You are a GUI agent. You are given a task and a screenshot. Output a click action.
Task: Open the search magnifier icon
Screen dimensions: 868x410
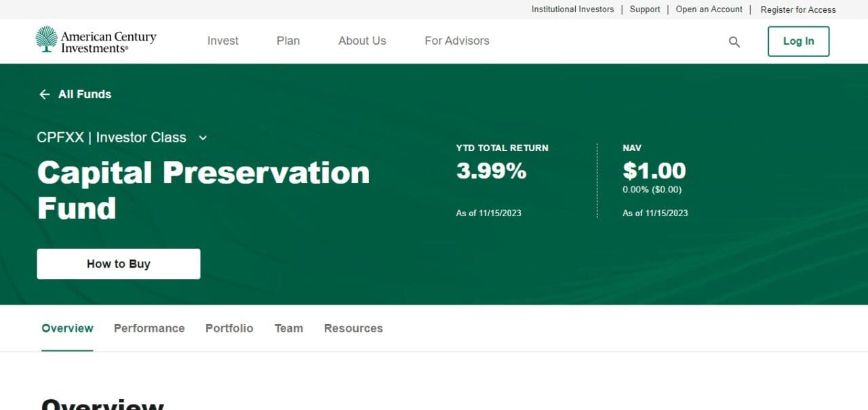tap(734, 41)
